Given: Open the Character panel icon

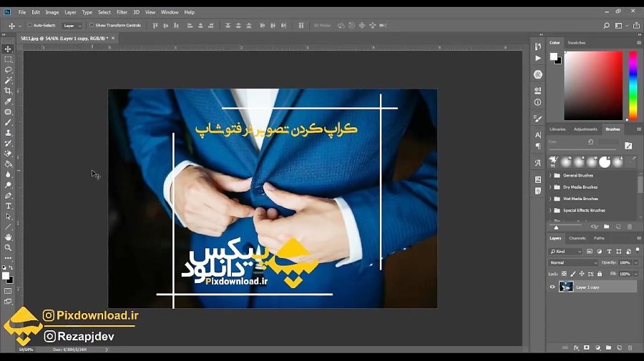Looking at the screenshot, I should coord(537,134).
